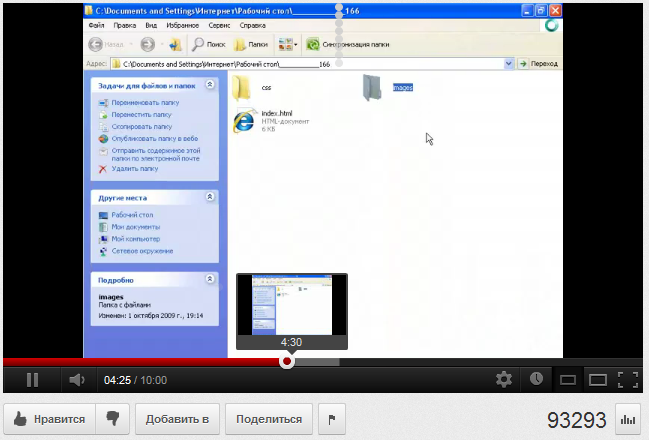Open the Сервис menu
The width and height of the screenshot is (649, 440).
(219, 25)
